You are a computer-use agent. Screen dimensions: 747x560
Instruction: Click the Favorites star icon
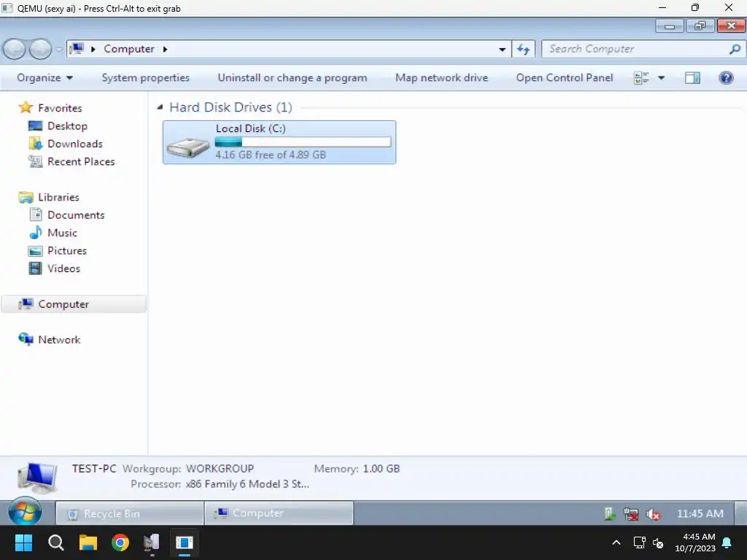click(26, 108)
